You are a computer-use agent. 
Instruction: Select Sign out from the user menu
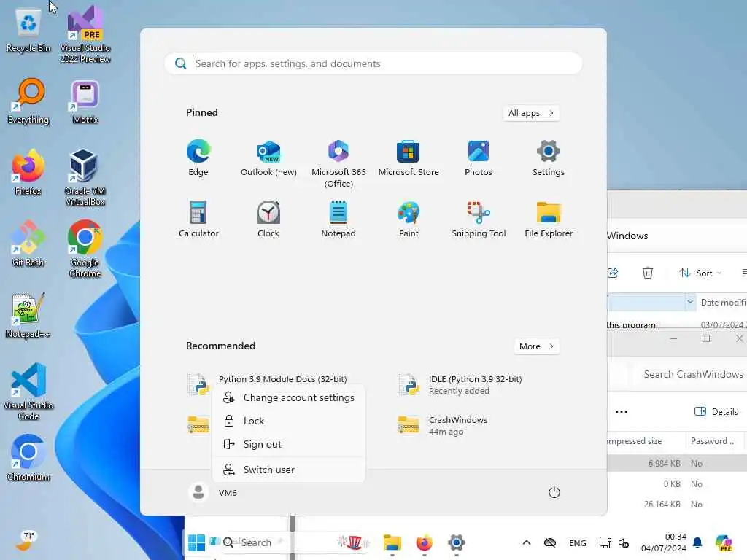[289, 444]
